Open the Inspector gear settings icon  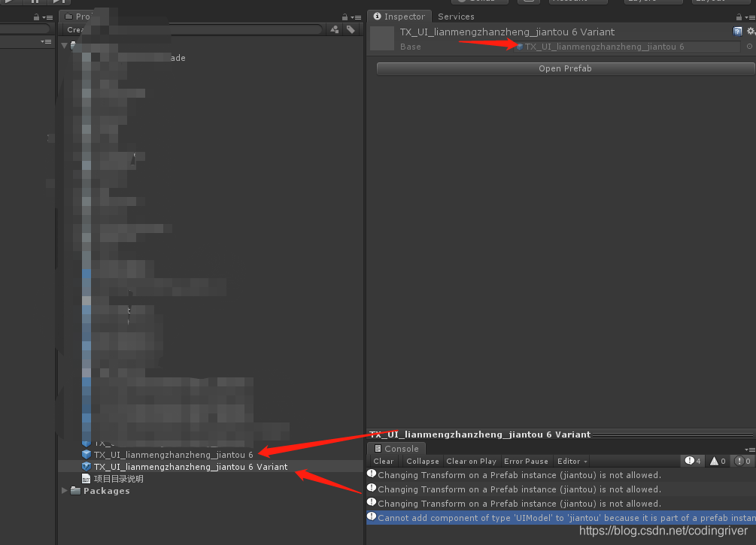[x=751, y=32]
